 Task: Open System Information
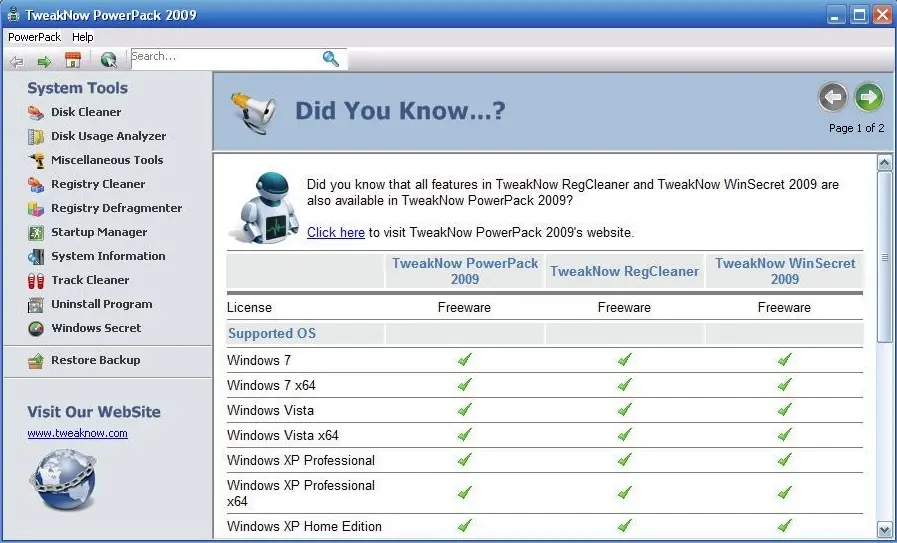108,256
